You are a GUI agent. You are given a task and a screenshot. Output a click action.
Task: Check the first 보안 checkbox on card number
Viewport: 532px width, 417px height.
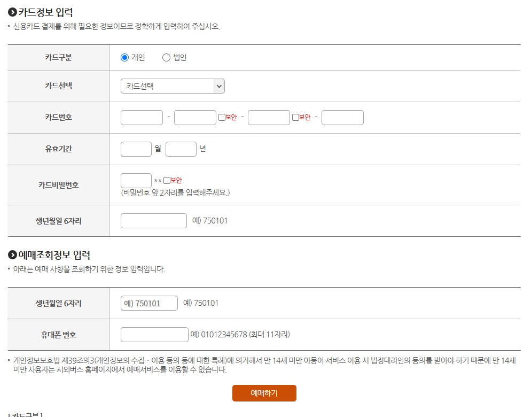pos(221,117)
